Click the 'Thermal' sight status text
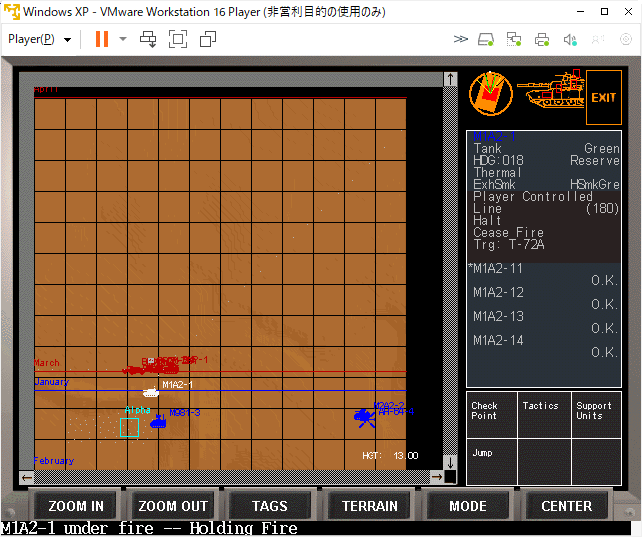 [x=497, y=173]
